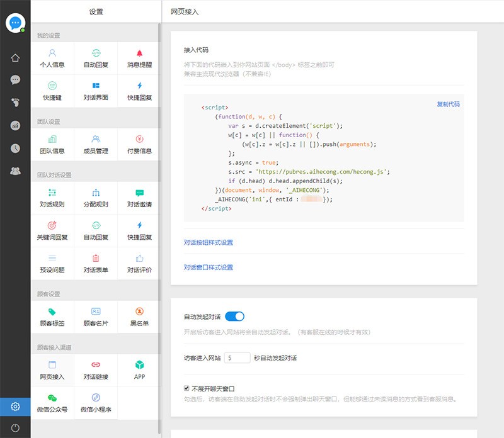Open 付费信息 settings

tap(139, 145)
